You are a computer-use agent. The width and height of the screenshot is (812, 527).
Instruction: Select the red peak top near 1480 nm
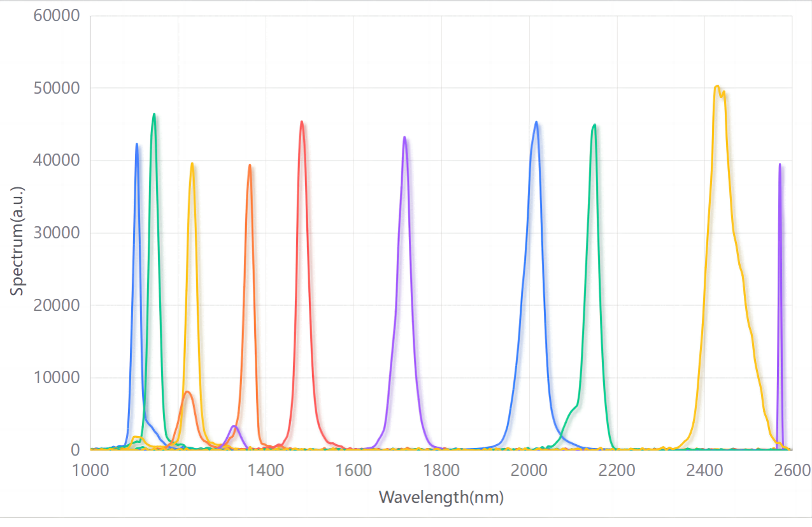pos(302,122)
